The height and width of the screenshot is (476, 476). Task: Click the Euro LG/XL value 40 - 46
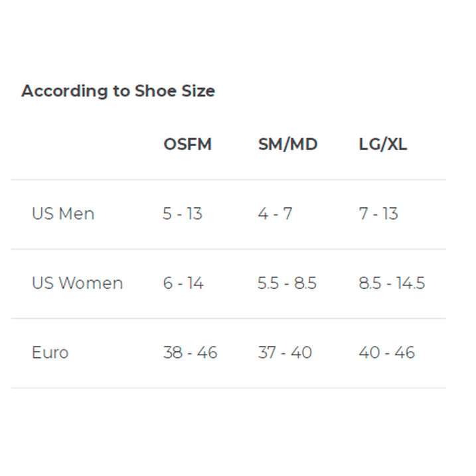(x=386, y=353)
